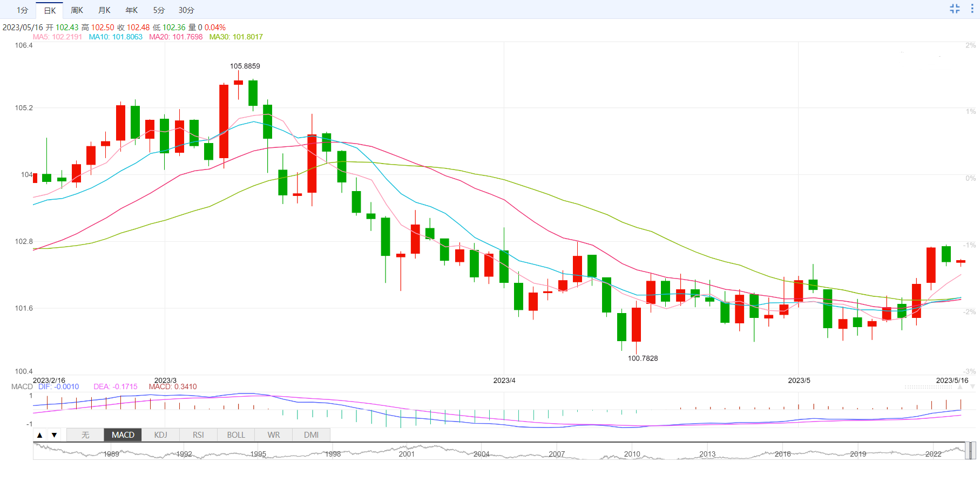Select the 日K daily candlestick tab

tap(50, 10)
